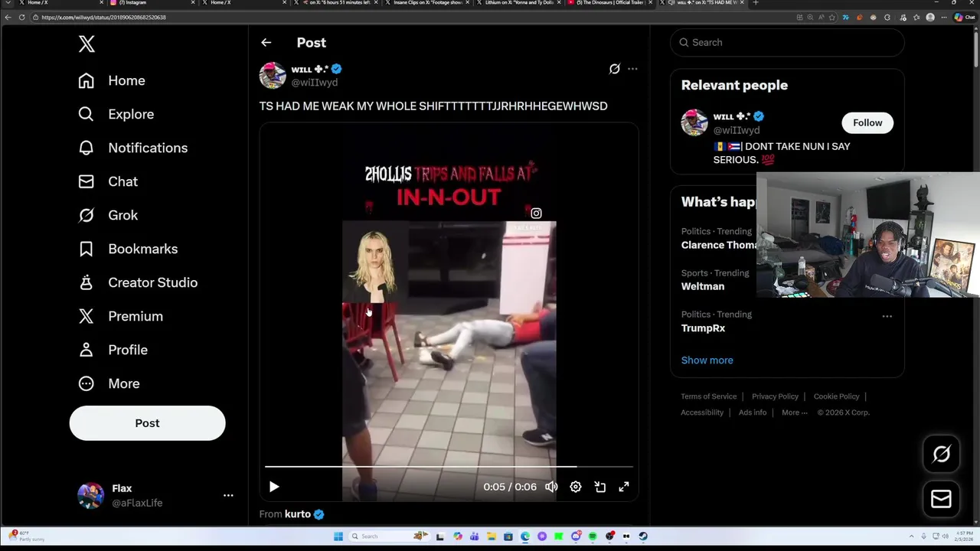The image size is (980, 551).
Task: Open Chat from the sidebar
Action: [108, 181]
